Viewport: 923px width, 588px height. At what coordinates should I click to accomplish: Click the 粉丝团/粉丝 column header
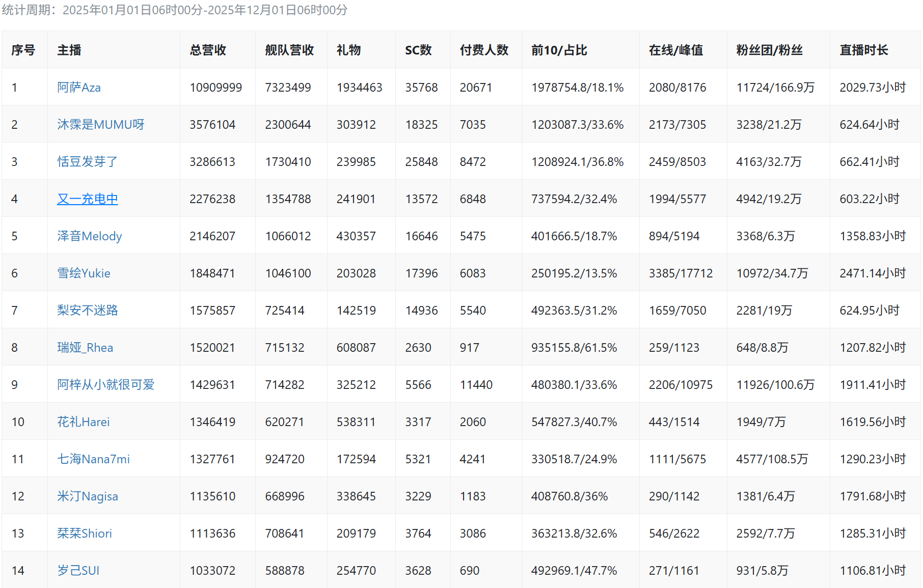(769, 50)
